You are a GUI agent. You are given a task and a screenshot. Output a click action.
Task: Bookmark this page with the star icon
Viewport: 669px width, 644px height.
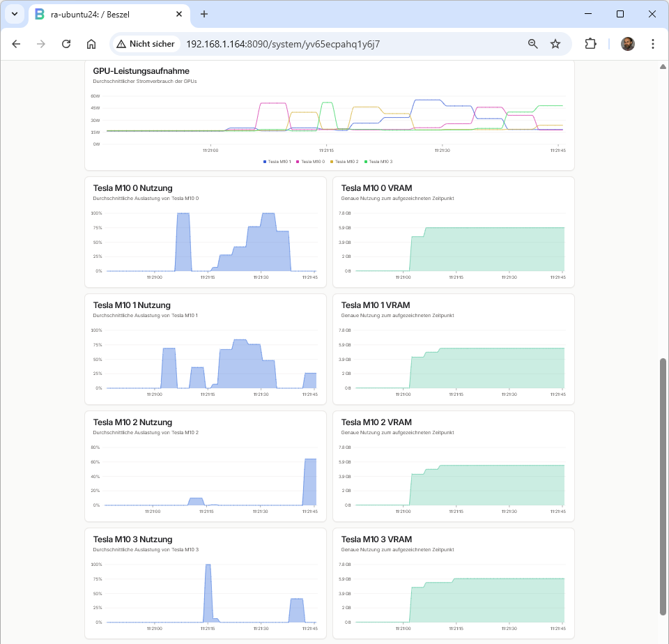click(x=555, y=44)
